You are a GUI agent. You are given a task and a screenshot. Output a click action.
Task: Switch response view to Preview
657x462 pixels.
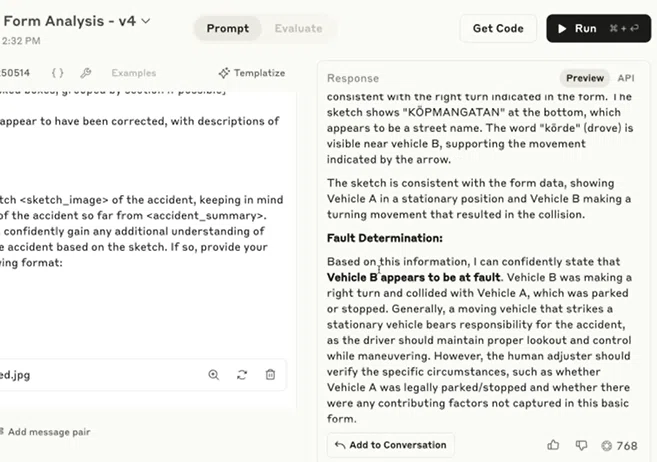[x=585, y=78]
